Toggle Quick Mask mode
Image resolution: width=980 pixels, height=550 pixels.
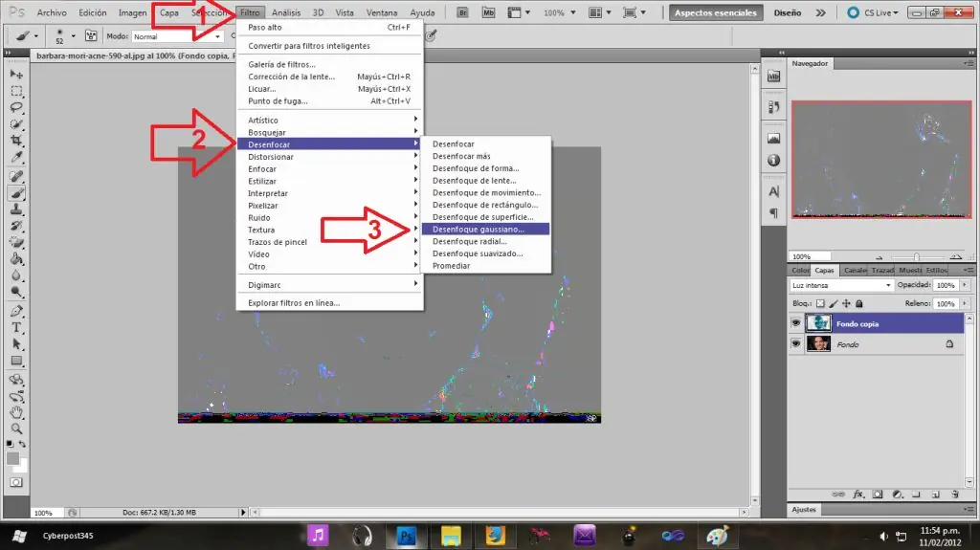click(17, 482)
